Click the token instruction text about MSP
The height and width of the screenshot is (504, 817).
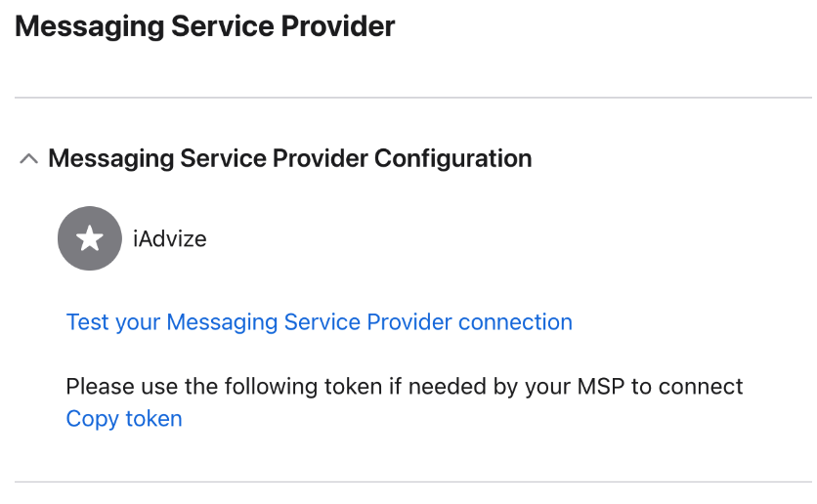pos(405,387)
